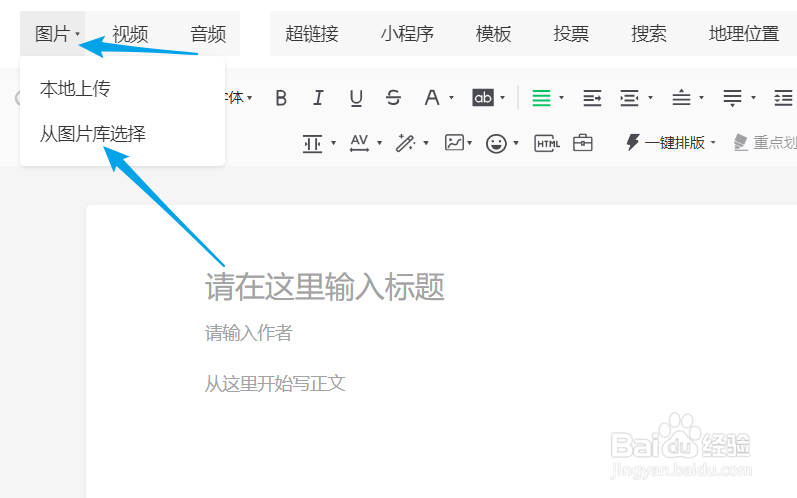This screenshot has width=797, height=498.
Task: Click the AV letter spacing icon
Action: click(359, 143)
